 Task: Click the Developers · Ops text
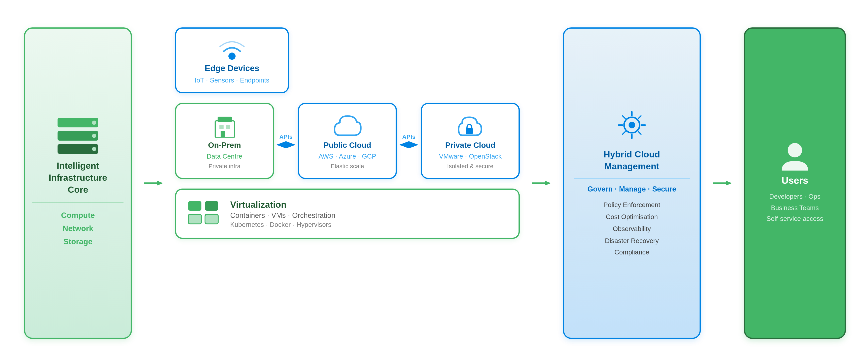795,196
